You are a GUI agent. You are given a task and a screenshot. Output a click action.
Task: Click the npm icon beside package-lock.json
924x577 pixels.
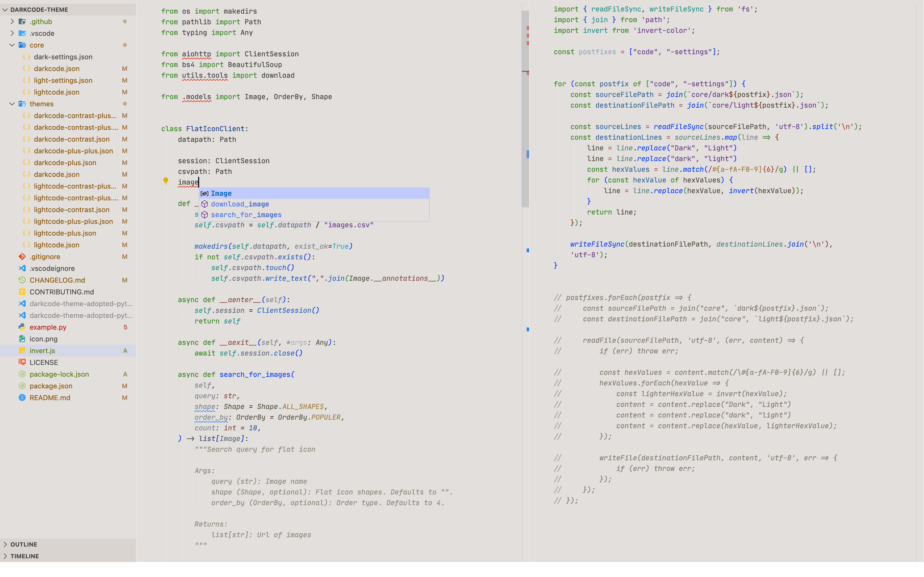(x=22, y=374)
